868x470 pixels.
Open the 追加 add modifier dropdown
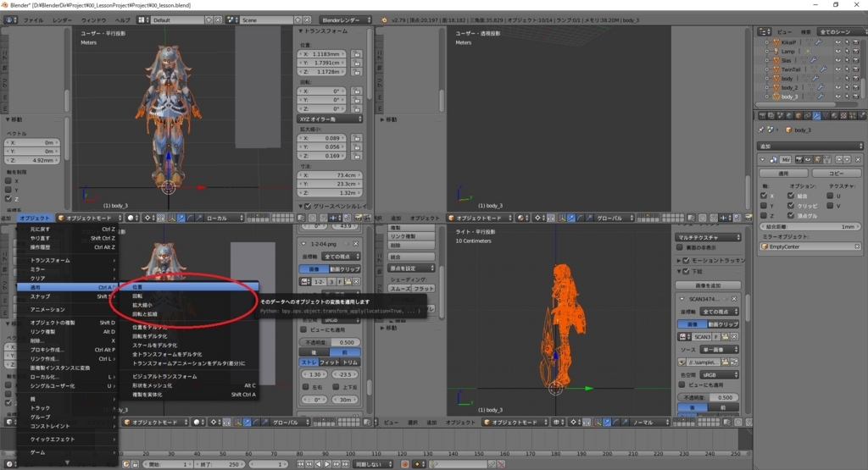click(x=810, y=146)
